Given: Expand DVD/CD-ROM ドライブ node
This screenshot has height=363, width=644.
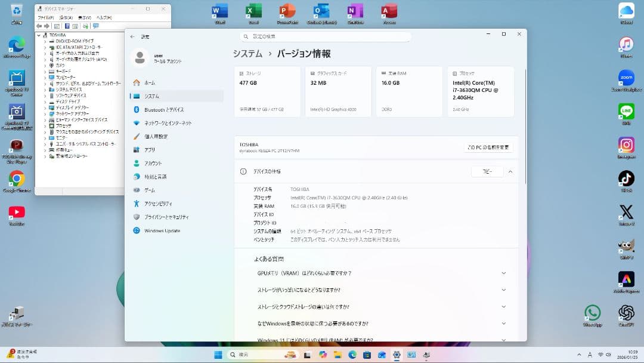Looking at the screenshot, I should tap(45, 41).
